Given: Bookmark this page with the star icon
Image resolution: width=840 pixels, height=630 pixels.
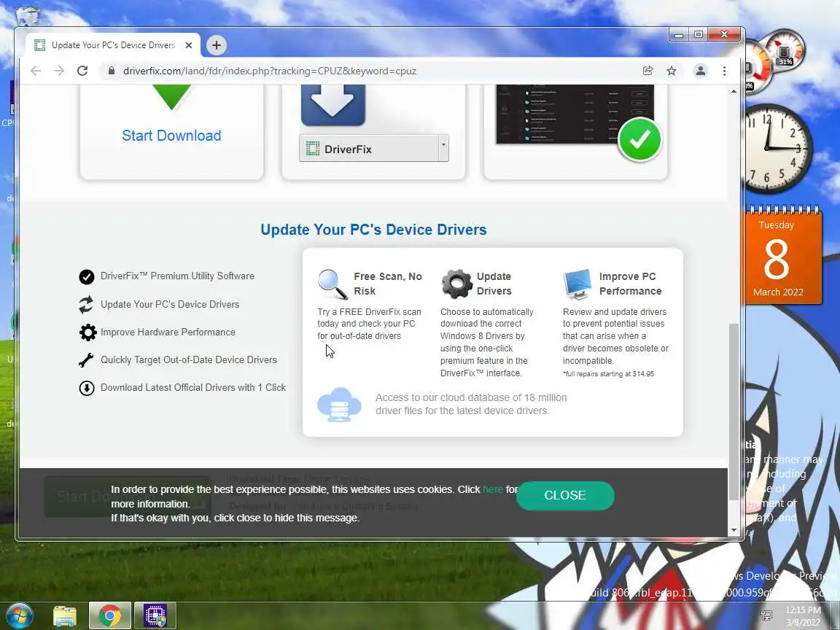Looking at the screenshot, I should (672, 71).
